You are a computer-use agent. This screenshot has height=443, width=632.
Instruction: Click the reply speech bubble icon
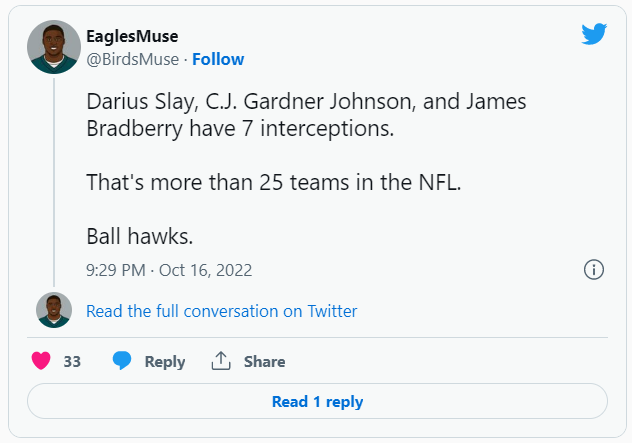coord(123,361)
